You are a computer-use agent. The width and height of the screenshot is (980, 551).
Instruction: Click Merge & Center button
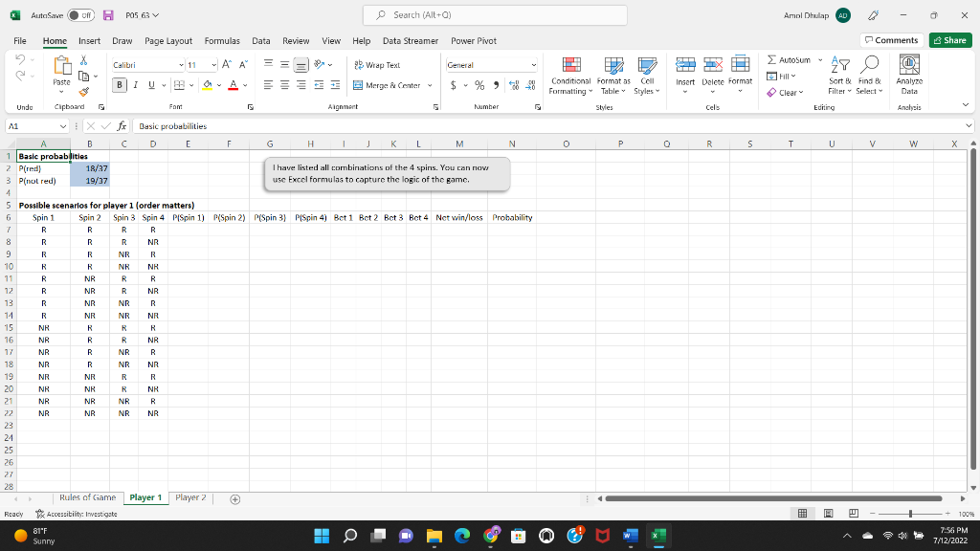[388, 85]
